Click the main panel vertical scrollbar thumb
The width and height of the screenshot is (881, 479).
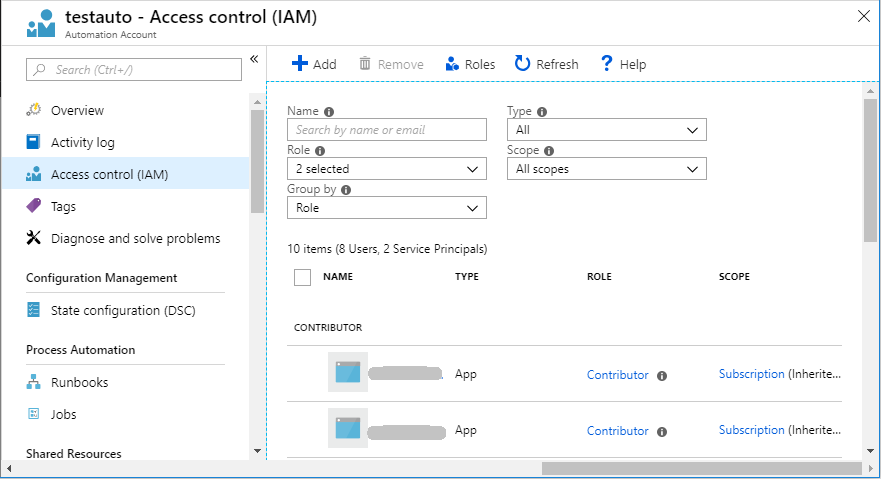pos(870,170)
